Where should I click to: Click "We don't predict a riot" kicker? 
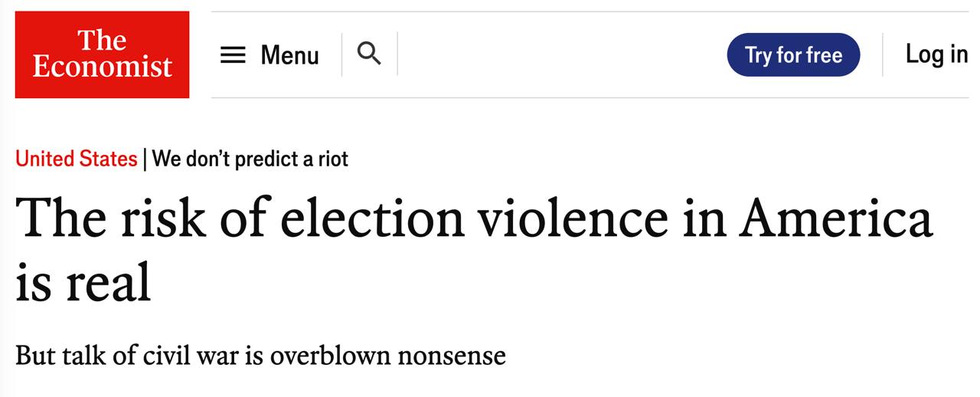250,159
